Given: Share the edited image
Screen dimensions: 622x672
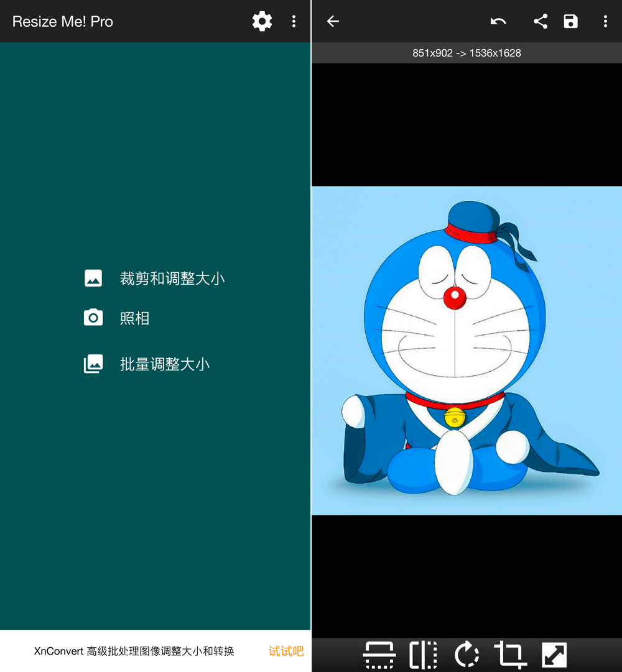Looking at the screenshot, I should (x=540, y=21).
